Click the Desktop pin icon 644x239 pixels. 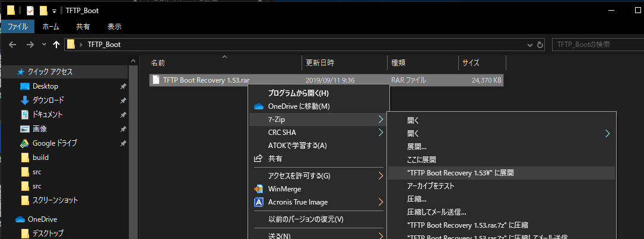pos(123,86)
